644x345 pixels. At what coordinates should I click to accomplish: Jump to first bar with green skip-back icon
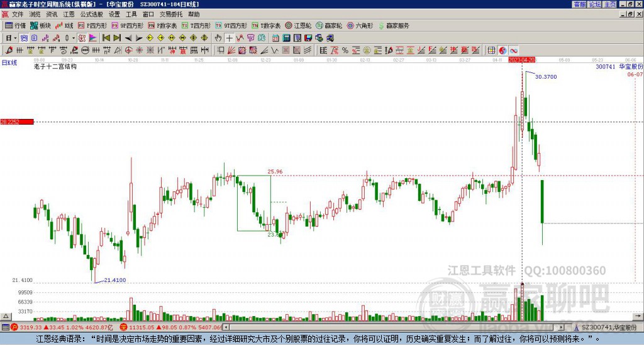106,38
